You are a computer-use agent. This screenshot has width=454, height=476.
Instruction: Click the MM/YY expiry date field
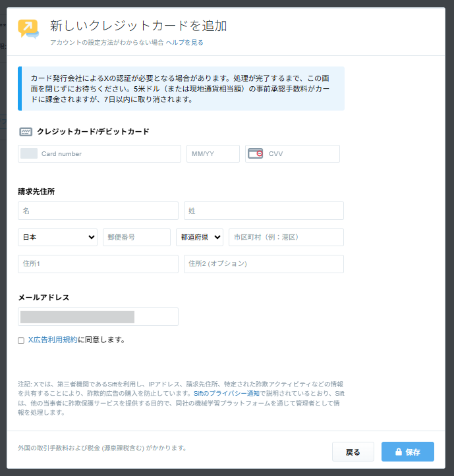[x=213, y=153]
